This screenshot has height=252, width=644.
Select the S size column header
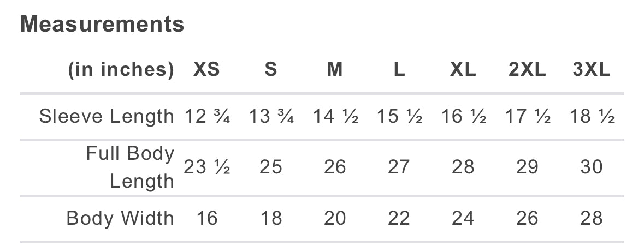(271, 70)
